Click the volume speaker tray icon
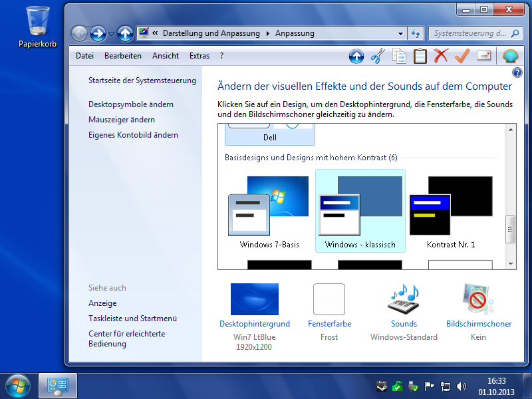This screenshot has width=532, height=399. (461, 386)
